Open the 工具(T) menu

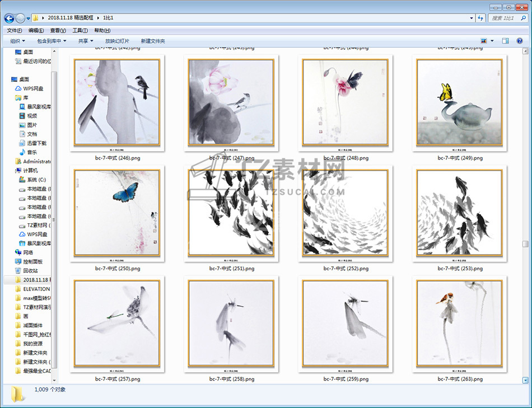(80, 30)
